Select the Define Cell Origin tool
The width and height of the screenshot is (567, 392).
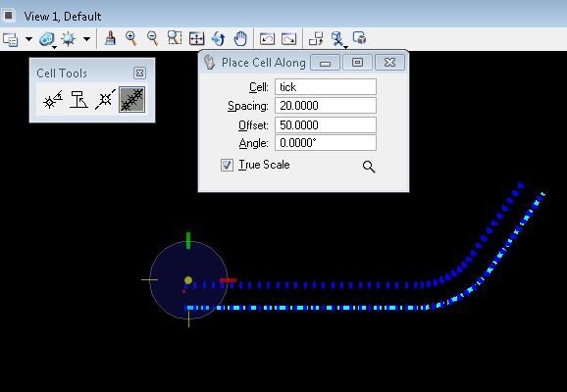78,100
